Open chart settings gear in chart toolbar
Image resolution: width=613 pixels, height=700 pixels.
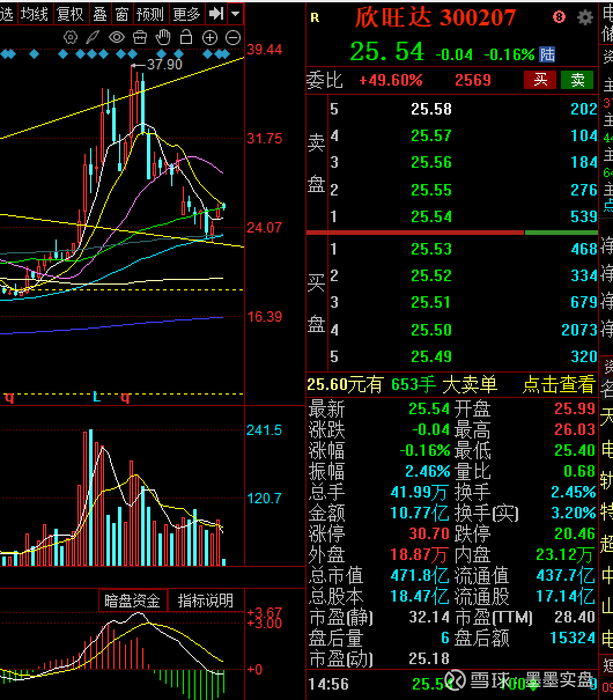tap(71, 38)
